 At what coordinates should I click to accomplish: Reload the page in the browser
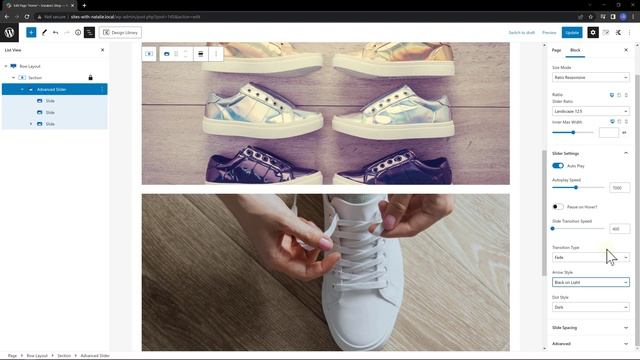coord(27,17)
